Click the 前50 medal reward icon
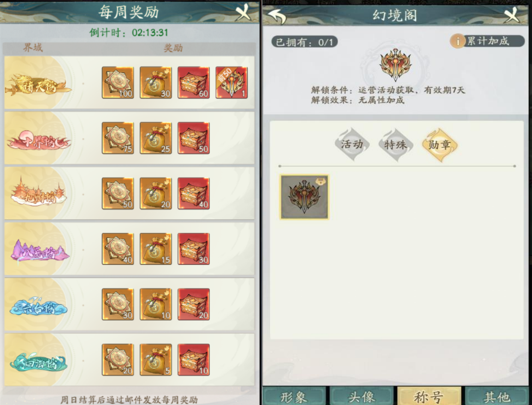Screen dimensions: 532x405 tap(231, 83)
